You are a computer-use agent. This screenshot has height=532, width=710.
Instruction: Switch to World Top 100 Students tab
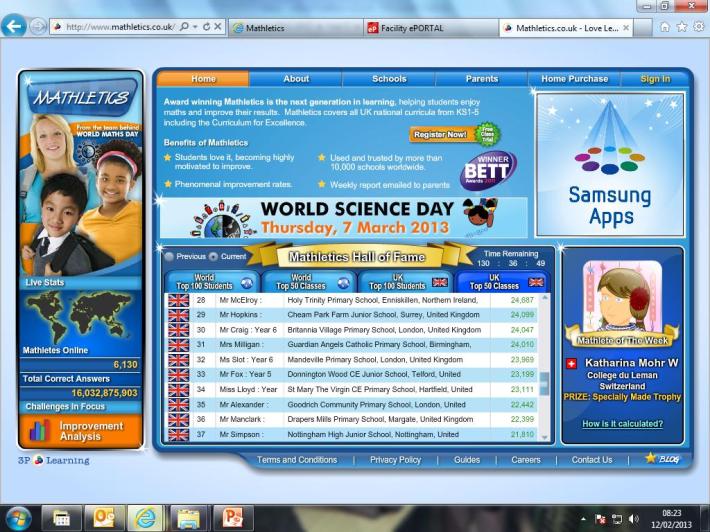[x=210, y=282]
